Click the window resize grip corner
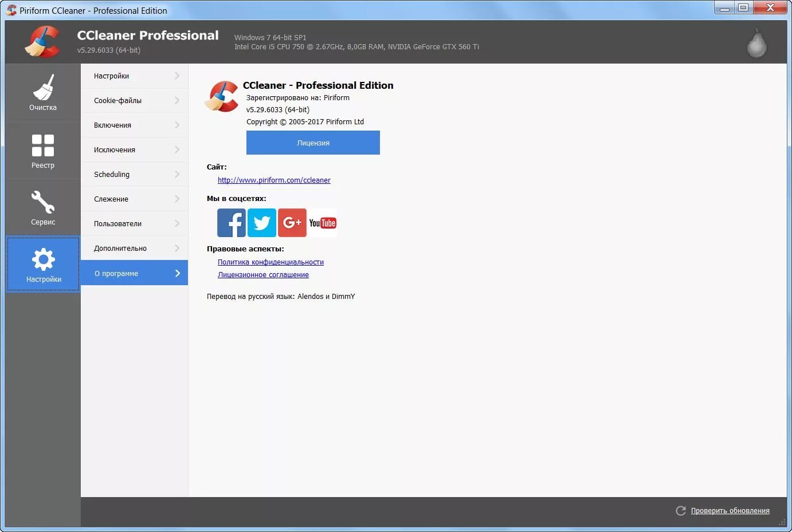 [x=782, y=522]
